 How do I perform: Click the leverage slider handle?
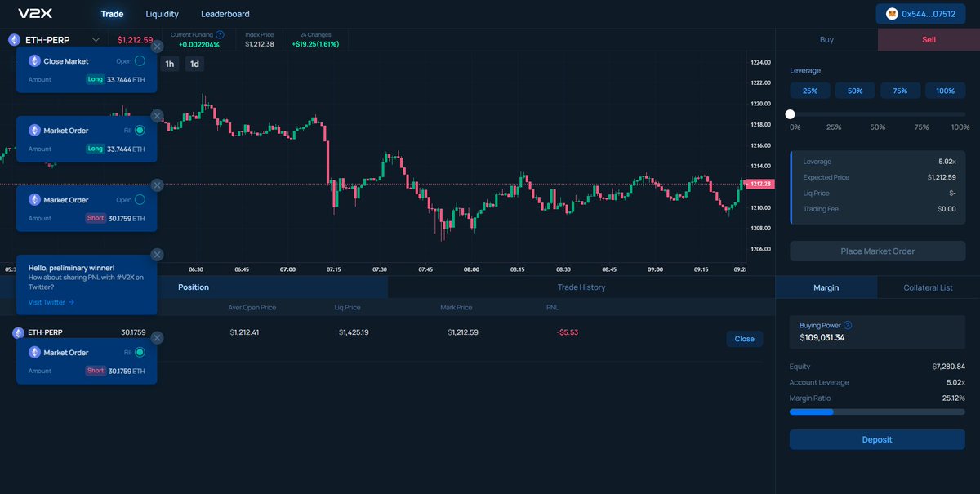[790, 114]
